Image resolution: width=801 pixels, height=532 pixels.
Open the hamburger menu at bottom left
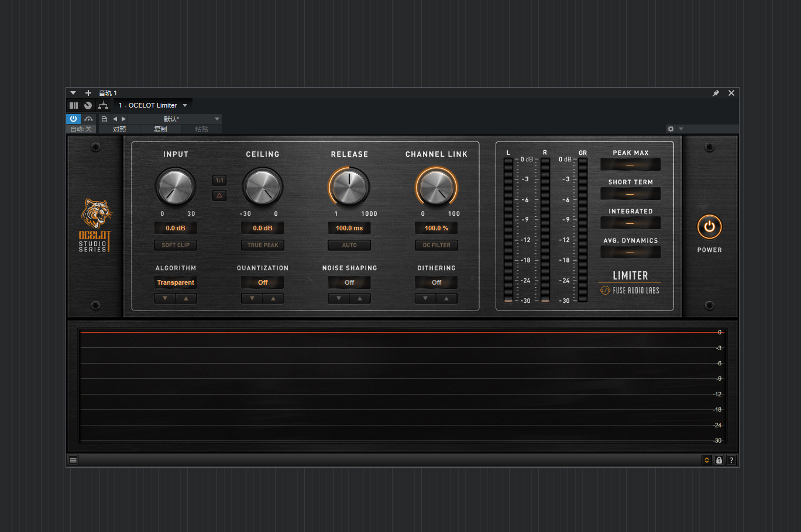point(73,460)
